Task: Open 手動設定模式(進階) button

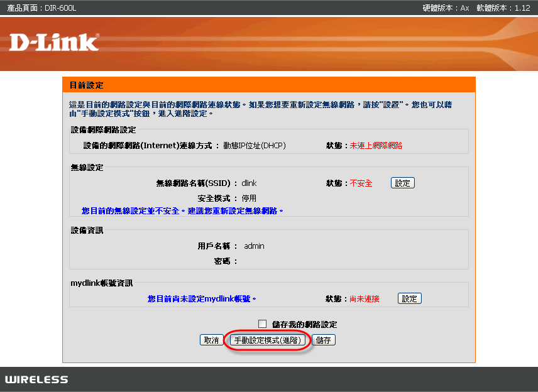Action: tap(268, 340)
